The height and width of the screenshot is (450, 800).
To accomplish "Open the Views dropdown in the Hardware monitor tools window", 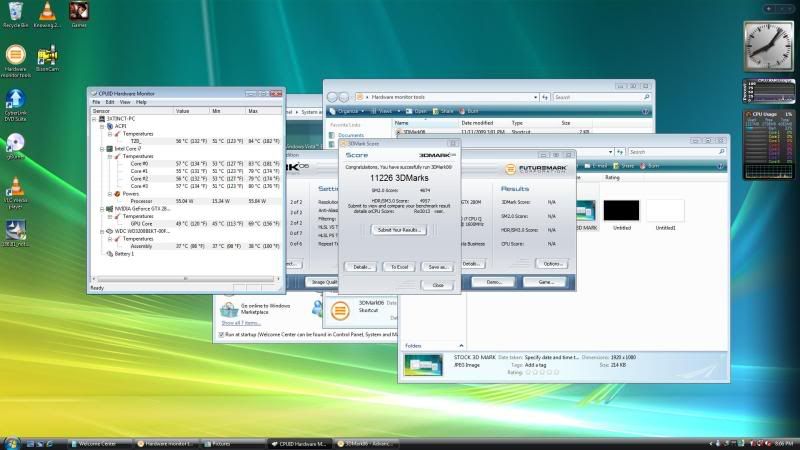I will [x=385, y=111].
